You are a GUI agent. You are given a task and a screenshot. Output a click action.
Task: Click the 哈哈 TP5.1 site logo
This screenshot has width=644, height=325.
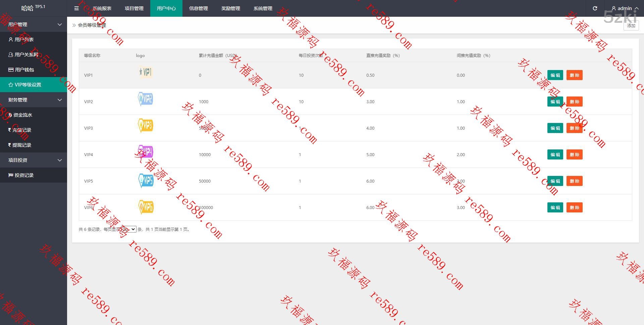(x=33, y=8)
